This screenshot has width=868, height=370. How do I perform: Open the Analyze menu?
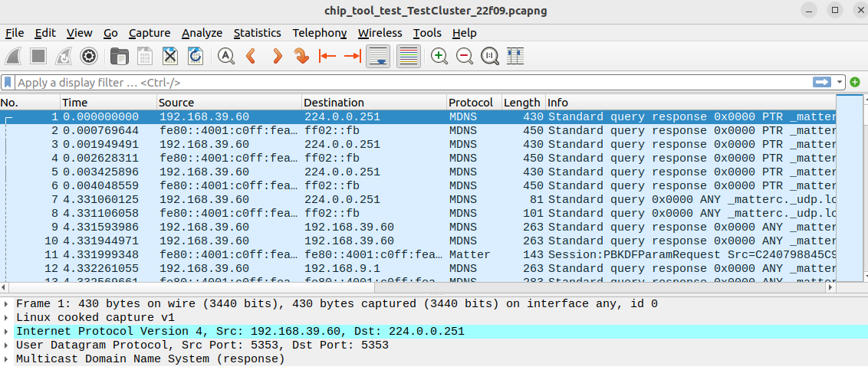click(202, 33)
